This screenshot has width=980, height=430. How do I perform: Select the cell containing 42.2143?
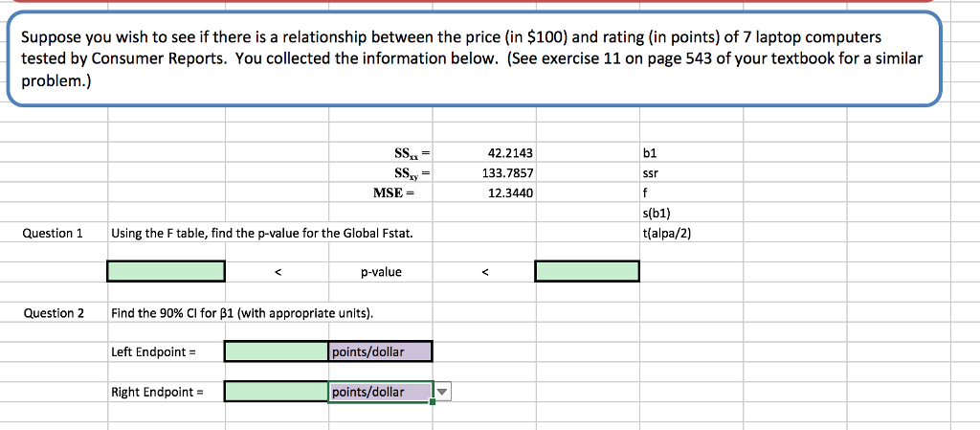[509, 153]
